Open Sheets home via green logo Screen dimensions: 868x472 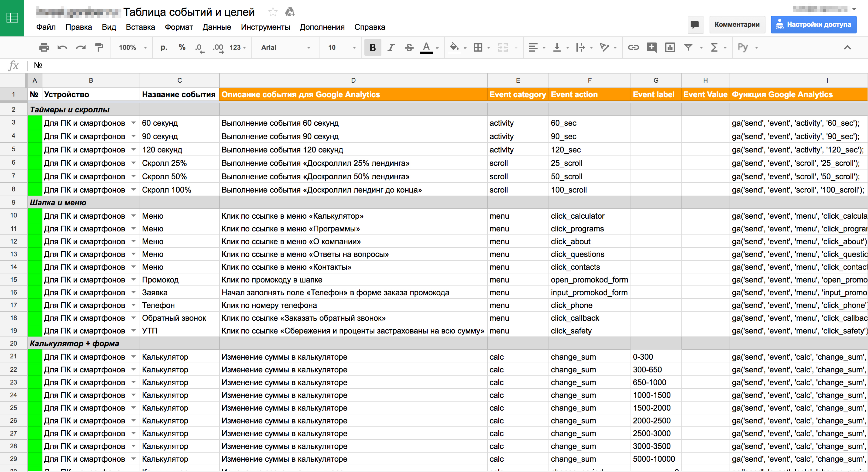pyautogui.click(x=12, y=18)
